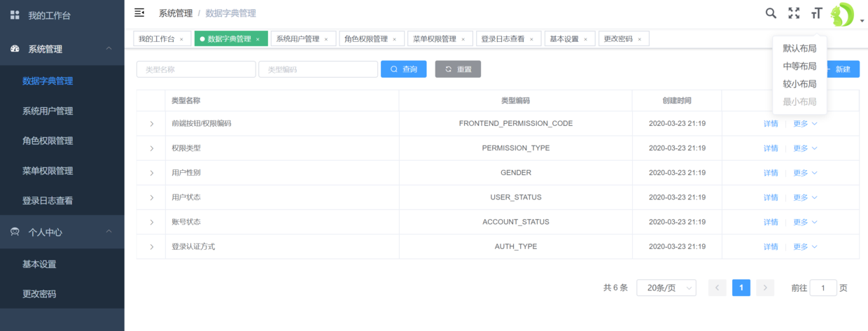Open the user avatar menu
The image size is (868, 331).
(843, 14)
